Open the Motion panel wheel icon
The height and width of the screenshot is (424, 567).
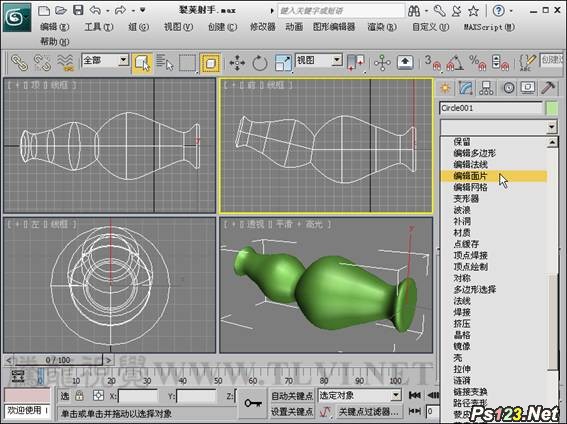(x=508, y=88)
